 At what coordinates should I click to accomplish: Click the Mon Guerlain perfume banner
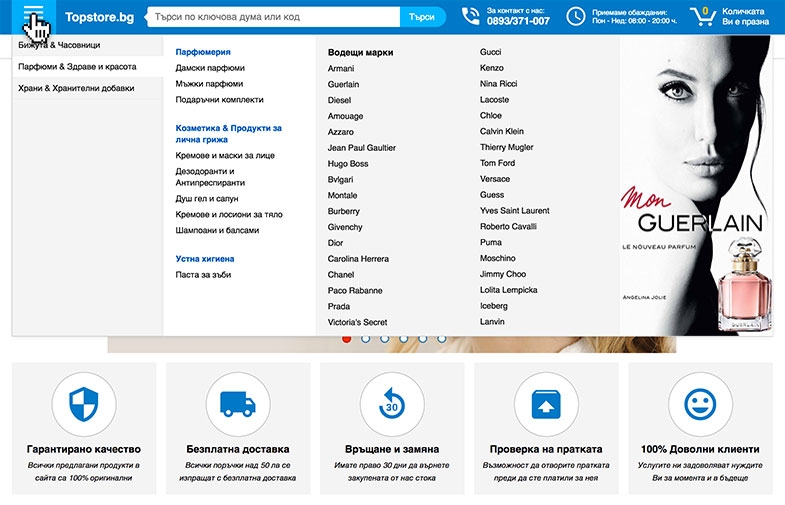[695, 185]
